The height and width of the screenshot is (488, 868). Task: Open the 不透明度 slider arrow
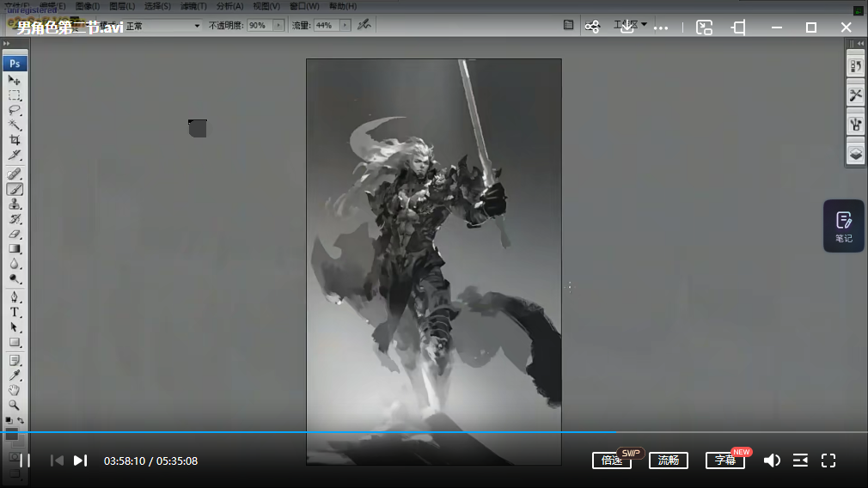(x=278, y=26)
